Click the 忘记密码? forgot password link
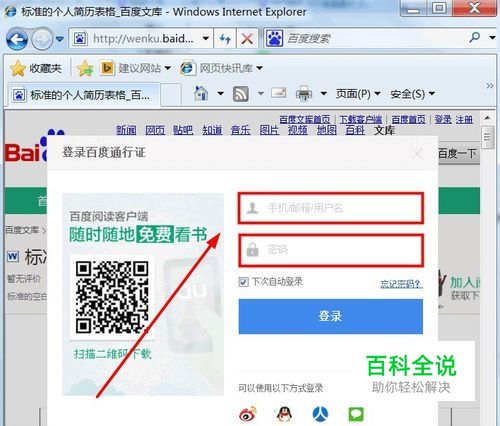The image size is (500, 426). click(x=401, y=284)
